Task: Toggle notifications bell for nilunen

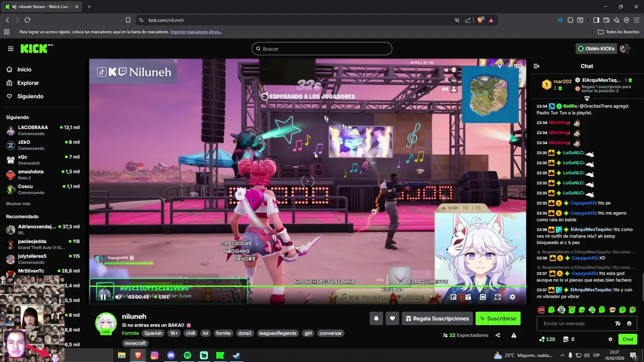Action: click(376, 318)
